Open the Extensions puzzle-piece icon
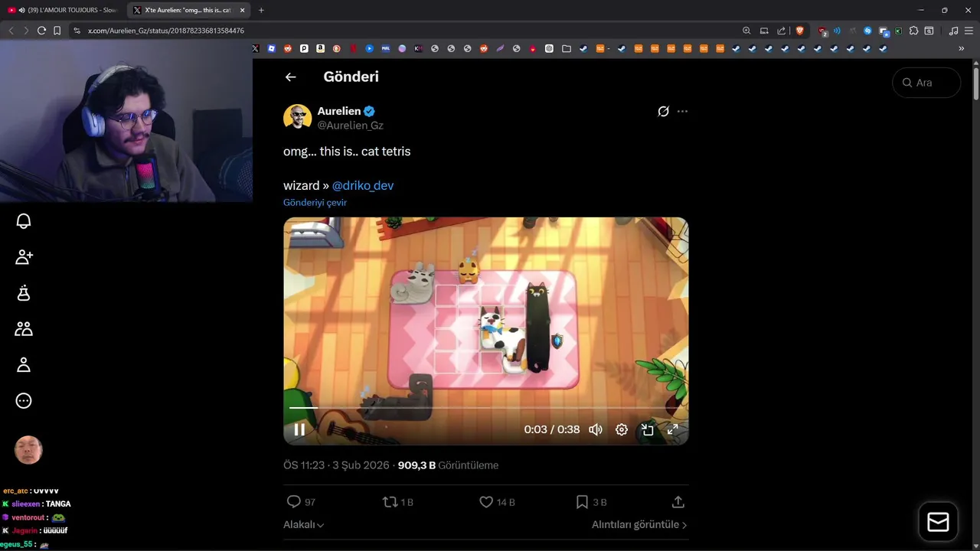980x551 pixels. point(913,31)
